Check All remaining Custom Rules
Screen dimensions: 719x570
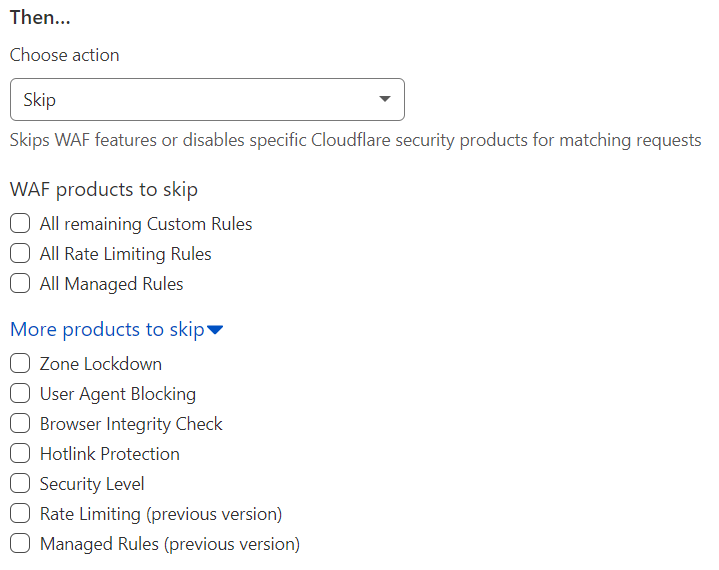(x=20, y=224)
